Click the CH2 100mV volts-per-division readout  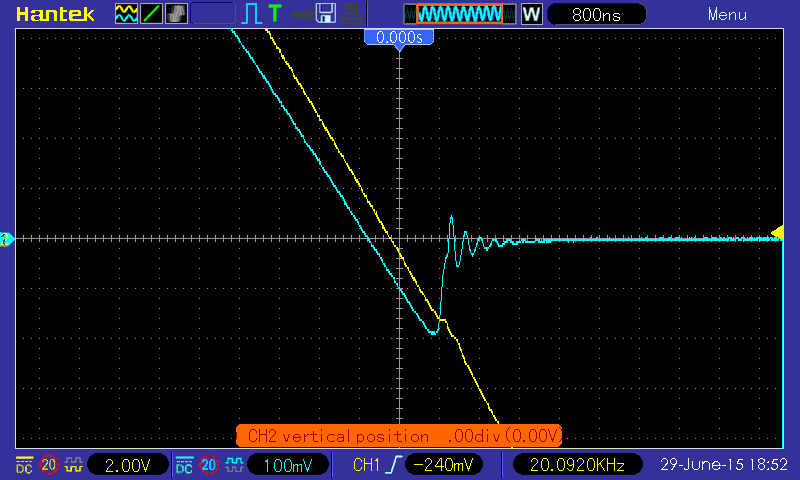point(288,465)
